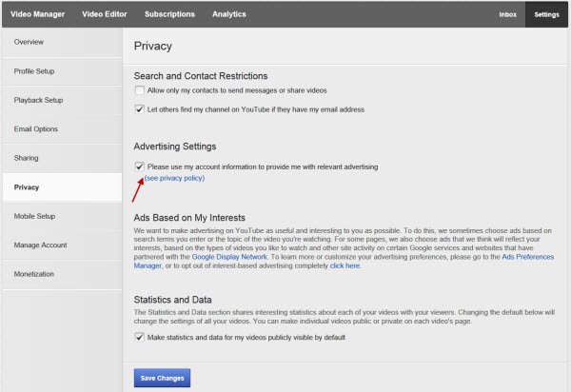571x392 pixels.
Task: Disable relevant advertising account information checkbox
Action: coord(140,167)
